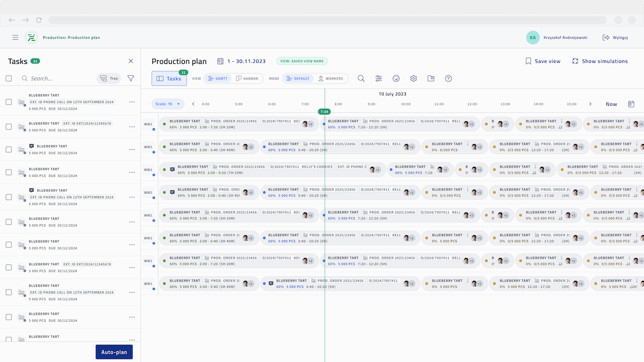
Task: Open comment icon on third Gantt row's first task
Action: click(173, 169)
